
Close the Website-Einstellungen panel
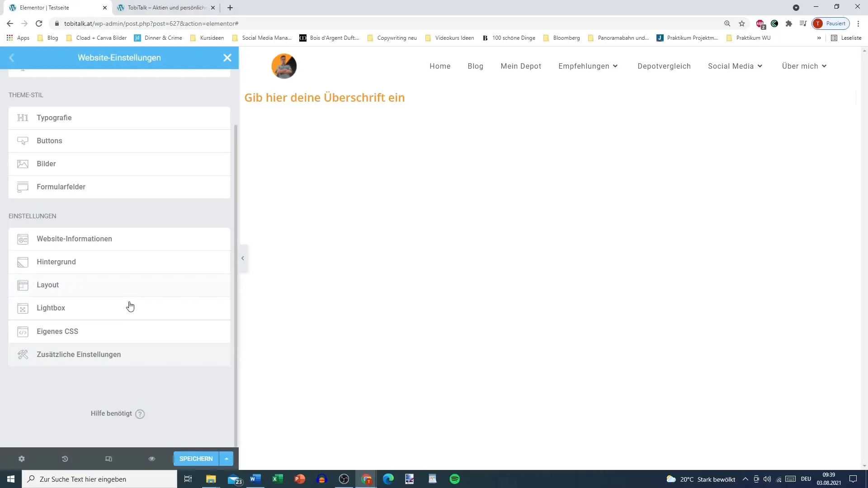tap(227, 58)
